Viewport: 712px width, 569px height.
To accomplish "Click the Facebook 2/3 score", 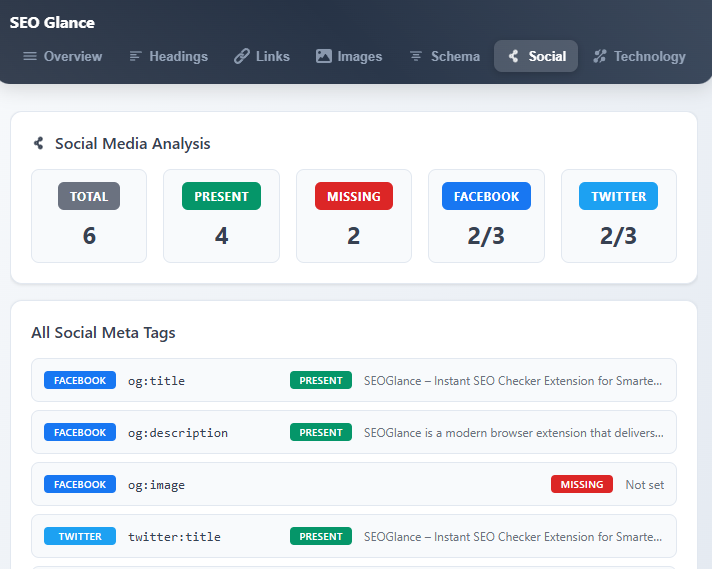I will point(486,236).
